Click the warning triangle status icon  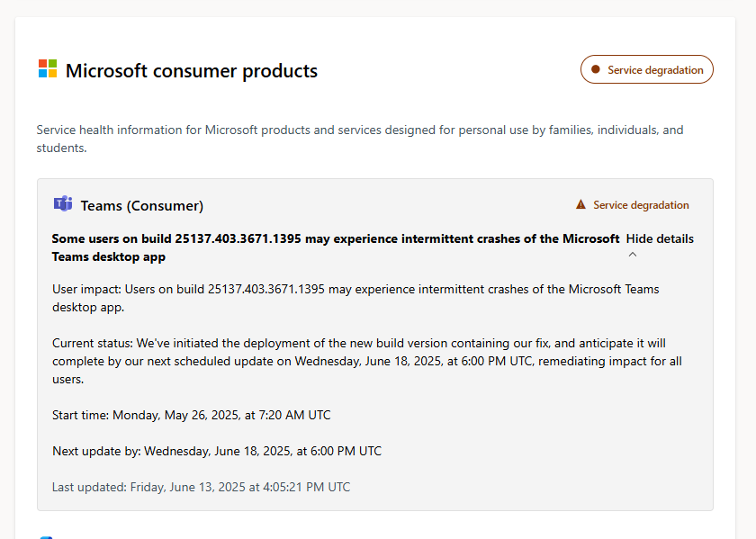point(580,205)
